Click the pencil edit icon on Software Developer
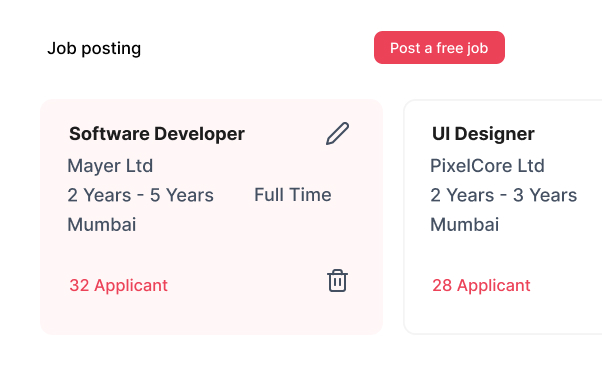 coord(337,134)
